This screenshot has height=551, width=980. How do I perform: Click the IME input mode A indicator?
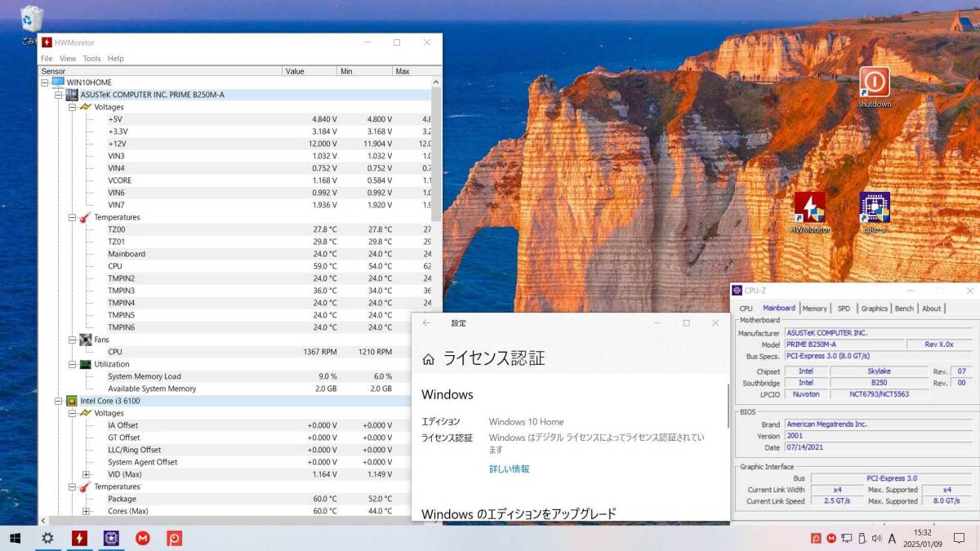click(892, 538)
